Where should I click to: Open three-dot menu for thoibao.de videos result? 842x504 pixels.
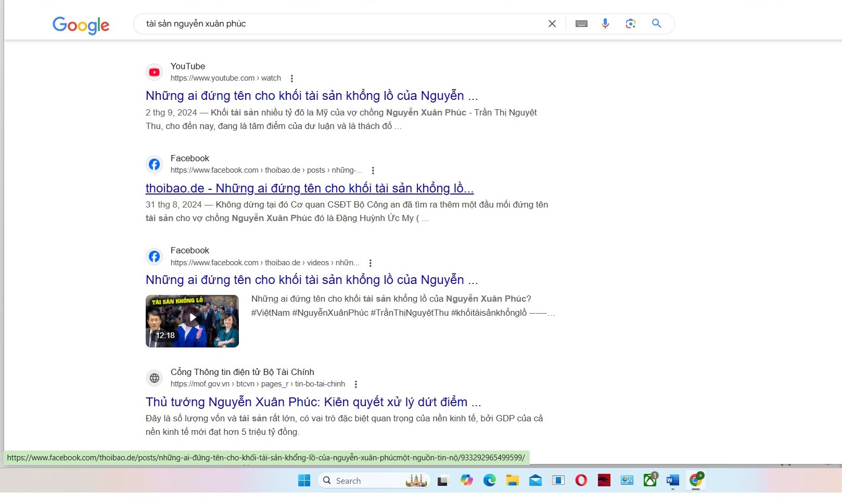[371, 263]
